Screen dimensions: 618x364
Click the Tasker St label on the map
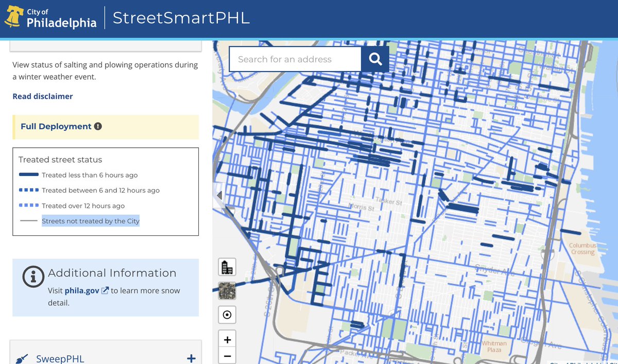[389, 201]
